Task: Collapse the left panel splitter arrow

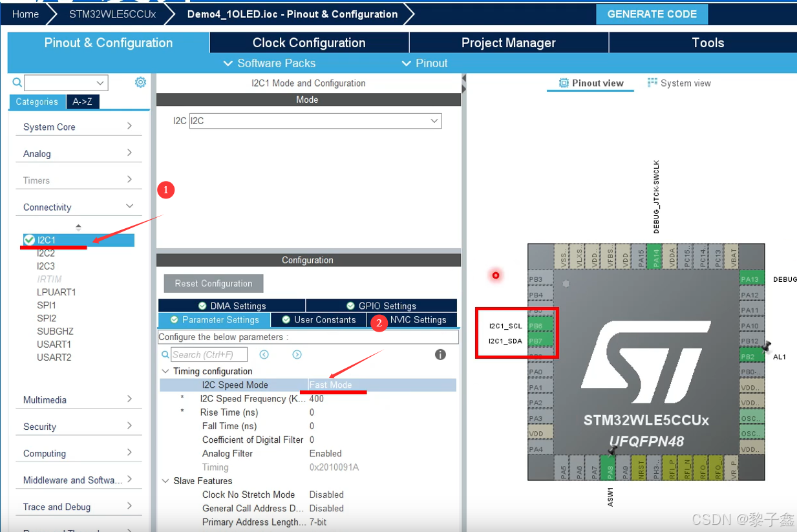Action: (x=463, y=83)
